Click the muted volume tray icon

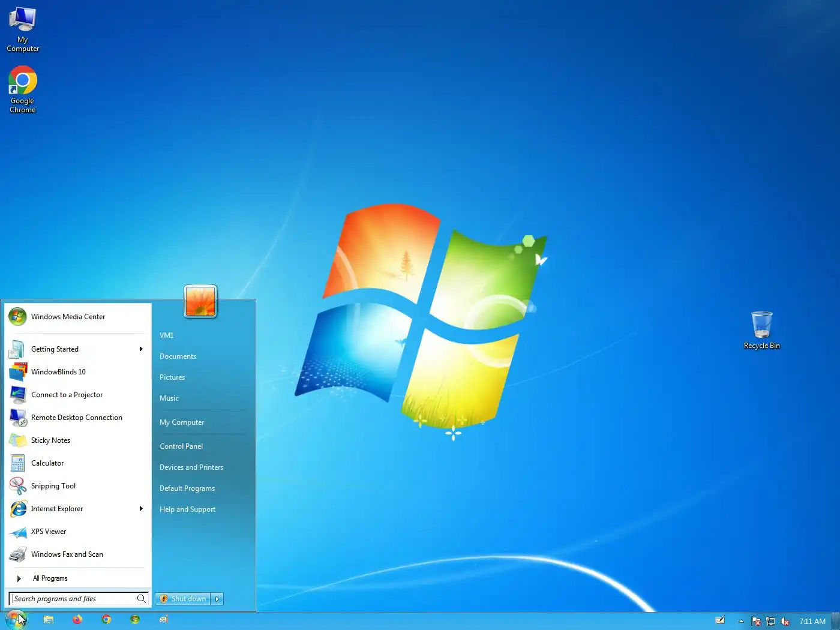point(785,622)
